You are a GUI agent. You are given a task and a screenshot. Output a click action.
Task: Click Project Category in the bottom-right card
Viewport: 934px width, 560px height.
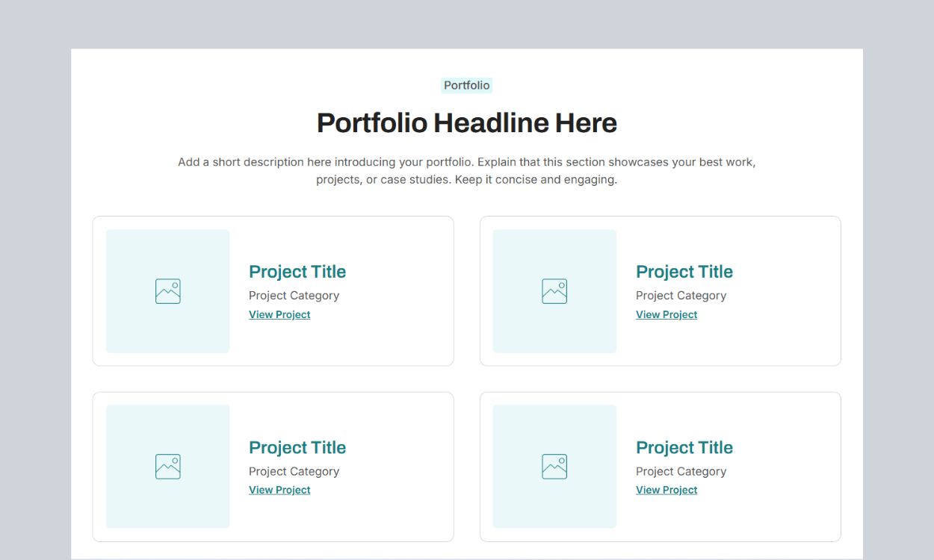click(681, 472)
